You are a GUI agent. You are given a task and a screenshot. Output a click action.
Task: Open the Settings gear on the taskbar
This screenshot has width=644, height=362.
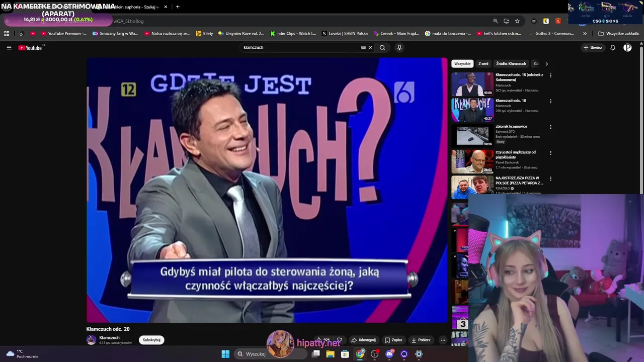[x=419, y=354]
